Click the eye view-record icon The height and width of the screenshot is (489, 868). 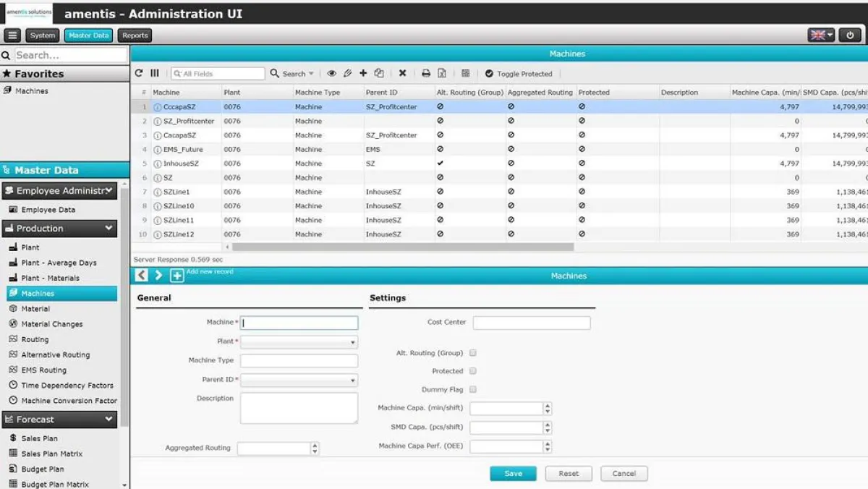[332, 73]
